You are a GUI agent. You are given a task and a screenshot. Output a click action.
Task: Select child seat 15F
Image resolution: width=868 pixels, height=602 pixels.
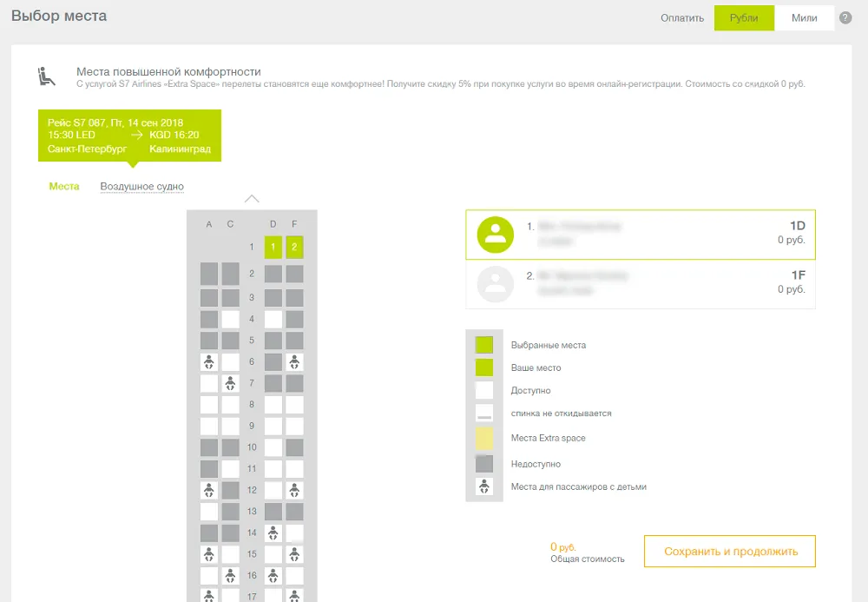coord(295,554)
